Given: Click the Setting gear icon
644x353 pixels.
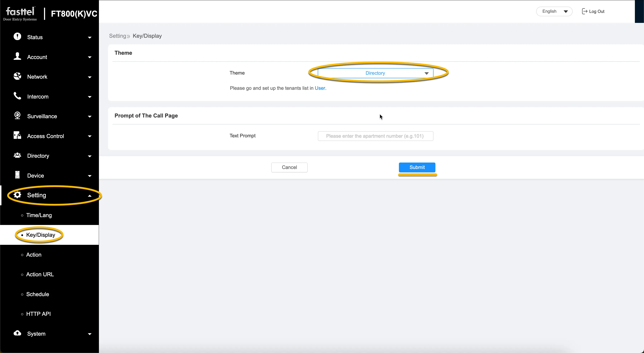Looking at the screenshot, I should (17, 195).
